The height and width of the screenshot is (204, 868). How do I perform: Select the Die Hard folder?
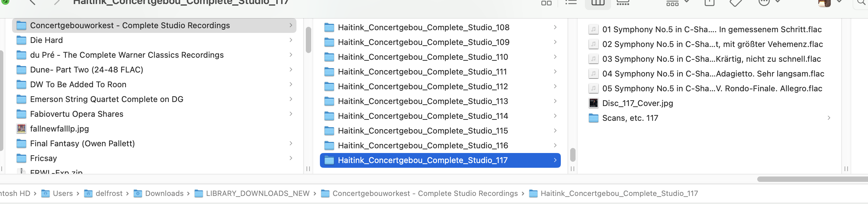click(x=47, y=40)
